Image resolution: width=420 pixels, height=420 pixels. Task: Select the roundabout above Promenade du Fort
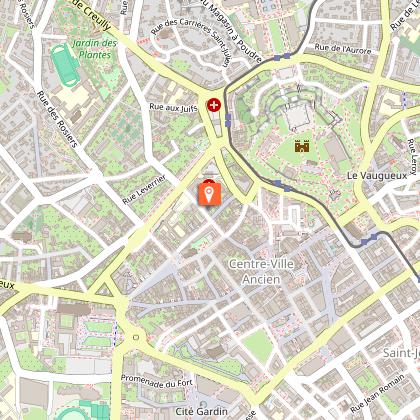pyautogui.click(x=136, y=337)
